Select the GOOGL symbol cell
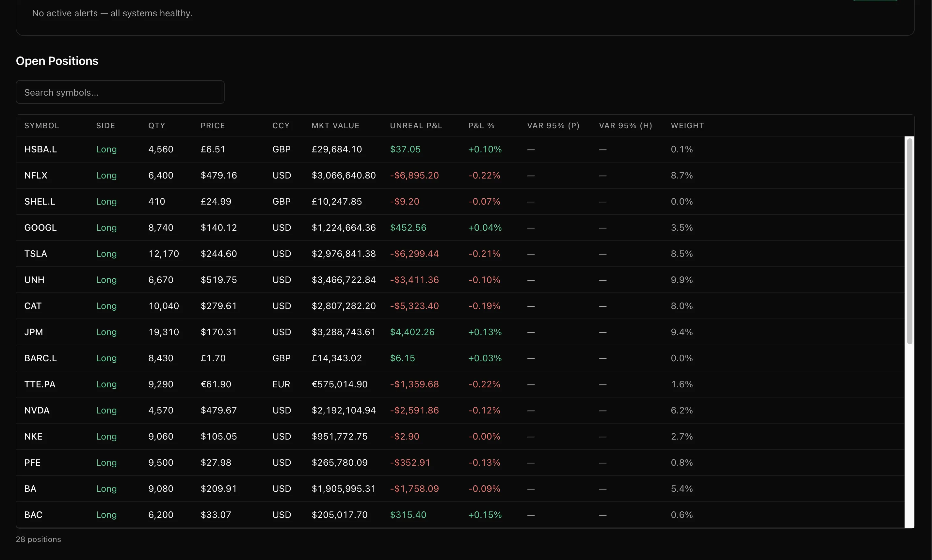Screen dimensions: 932x560 [40, 227]
